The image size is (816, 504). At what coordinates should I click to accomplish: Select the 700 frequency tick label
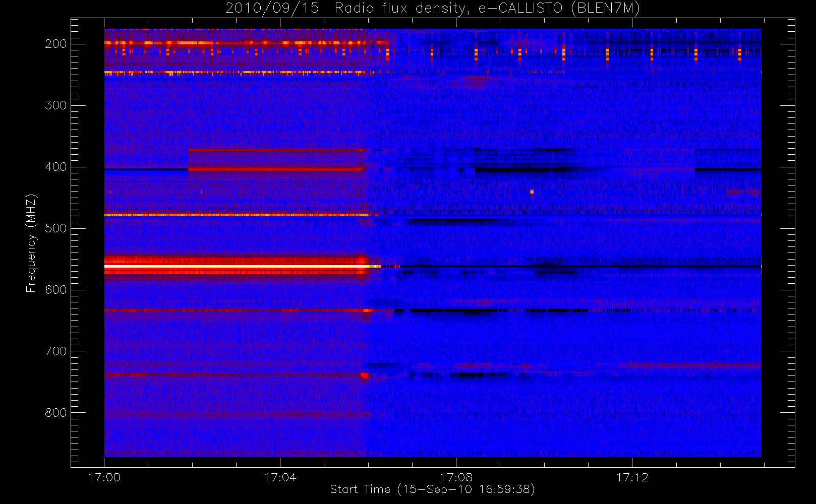pyautogui.click(x=56, y=351)
